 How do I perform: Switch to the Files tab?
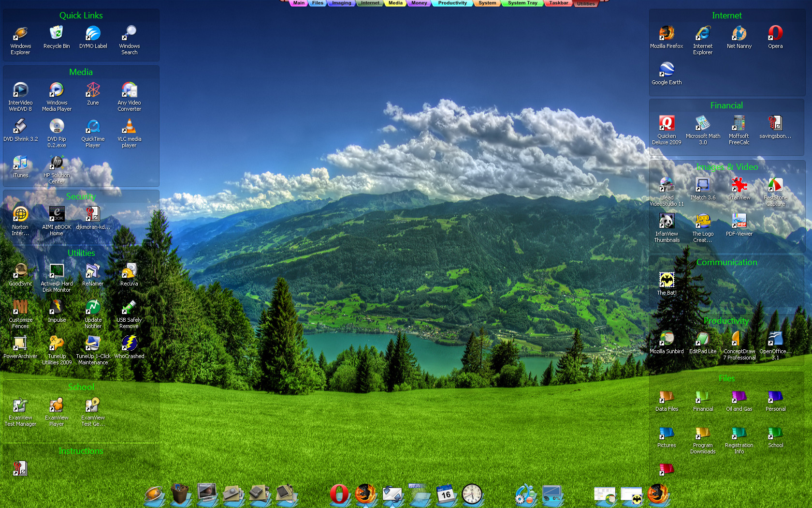(x=318, y=3)
